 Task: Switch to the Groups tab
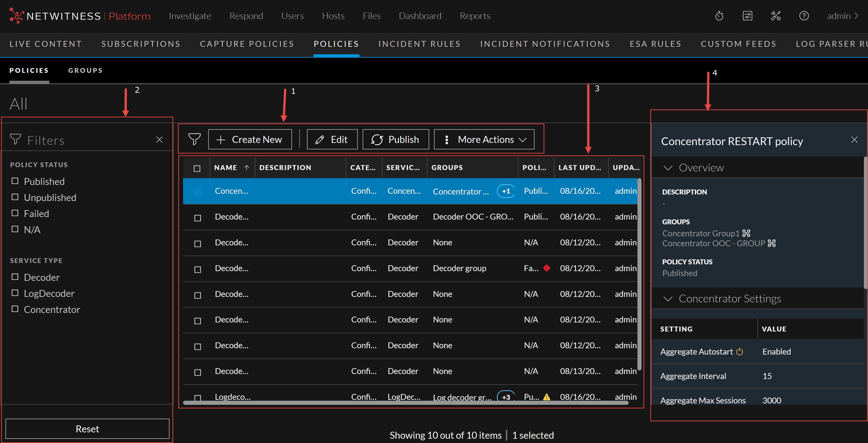click(x=85, y=71)
